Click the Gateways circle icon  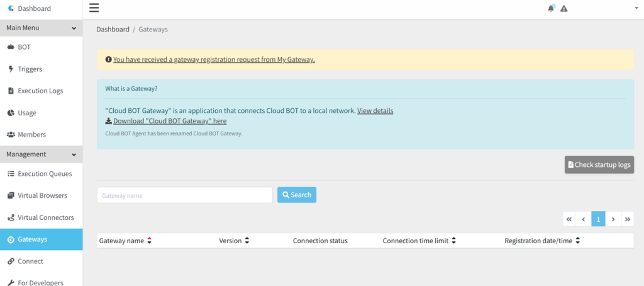tap(11, 239)
